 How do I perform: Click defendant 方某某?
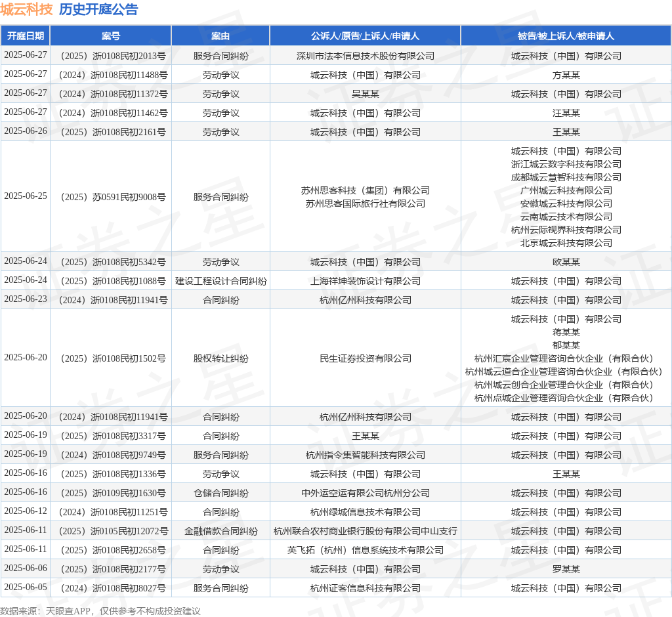(566, 75)
